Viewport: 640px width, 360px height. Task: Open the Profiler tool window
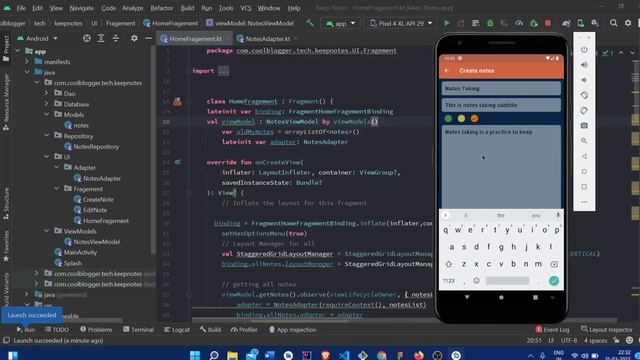click(x=244, y=329)
